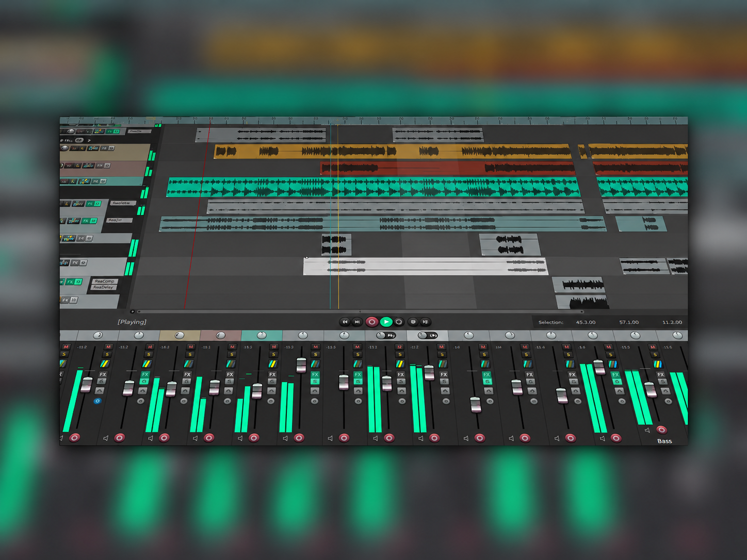Click the selection start value 45.3.00
The width and height of the screenshot is (747, 560).
(x=586, y=322)
